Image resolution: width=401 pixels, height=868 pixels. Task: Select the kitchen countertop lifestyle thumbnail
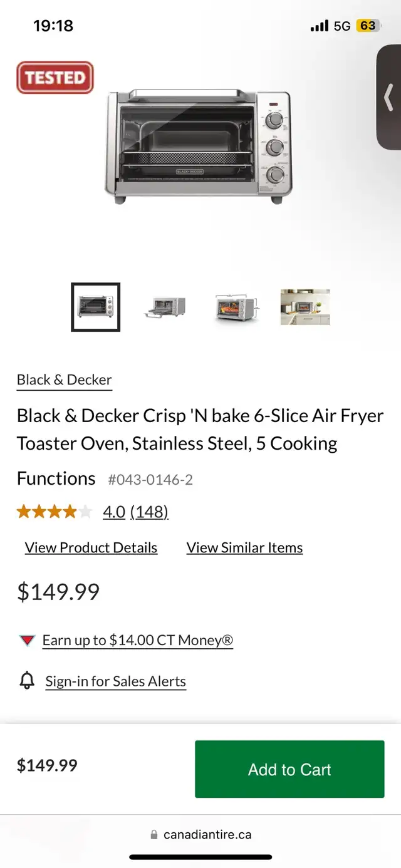[x=305, y=307]
